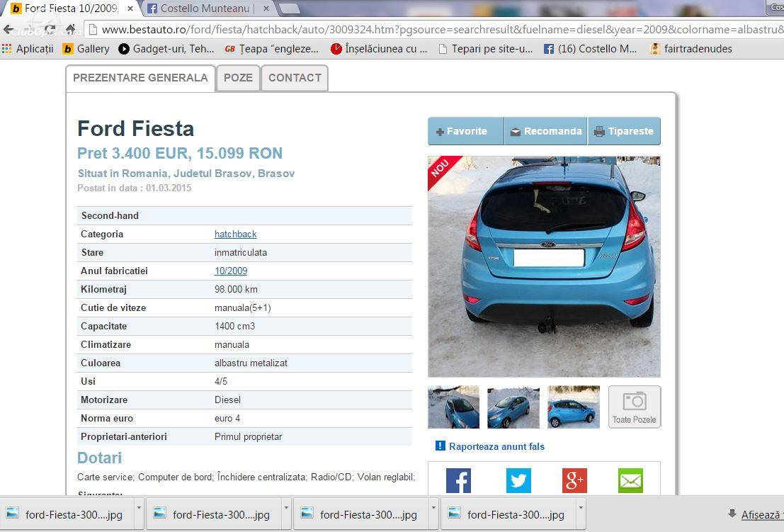Reload the page with the refresh icon
This screenshot has height=532, width=784.
(x=50, y=30)
